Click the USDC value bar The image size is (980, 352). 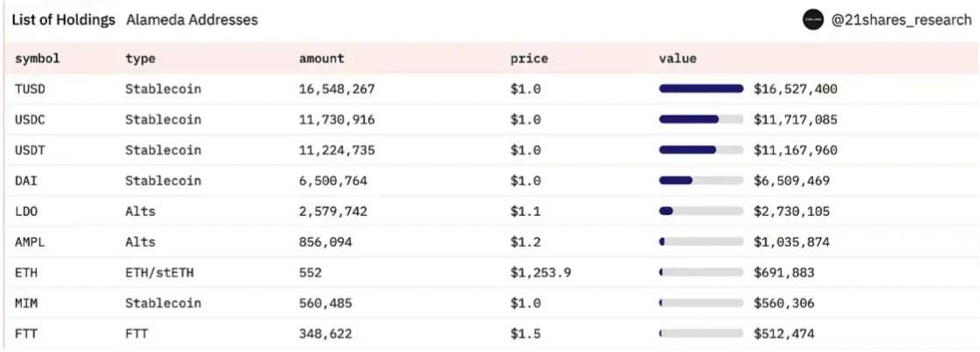pos(701,119)
